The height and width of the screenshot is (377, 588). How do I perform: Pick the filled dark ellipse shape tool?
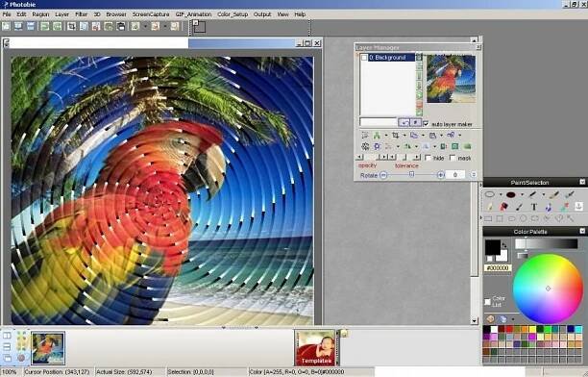511,194
